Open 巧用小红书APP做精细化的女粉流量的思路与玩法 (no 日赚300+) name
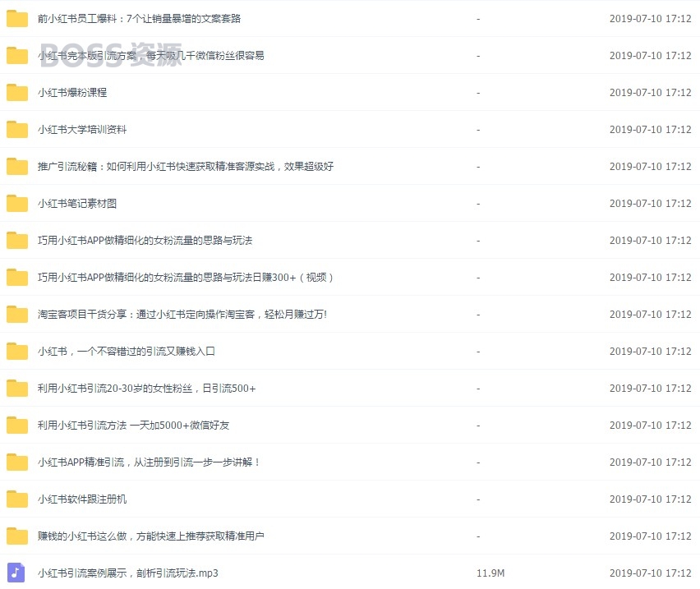 tap(145, 241)
